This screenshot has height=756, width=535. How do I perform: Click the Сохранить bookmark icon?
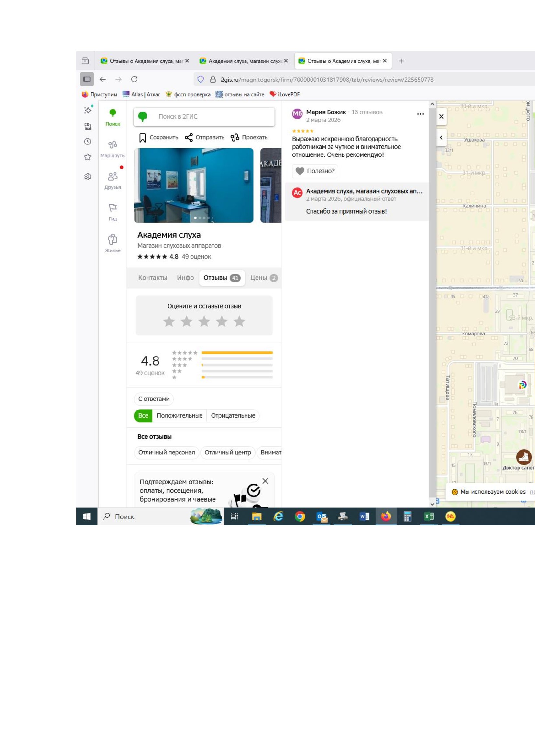143,138
